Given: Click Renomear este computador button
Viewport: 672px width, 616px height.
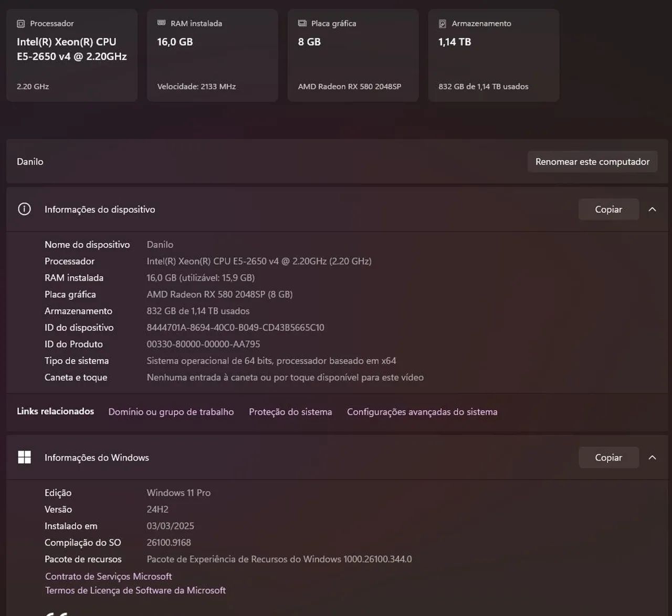Looking at the screenshot, I should point(592,162).
